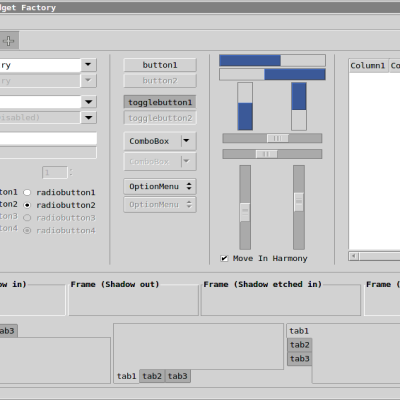Toggle togglebutton1
The image size is (400, 400).
(160, 102)
